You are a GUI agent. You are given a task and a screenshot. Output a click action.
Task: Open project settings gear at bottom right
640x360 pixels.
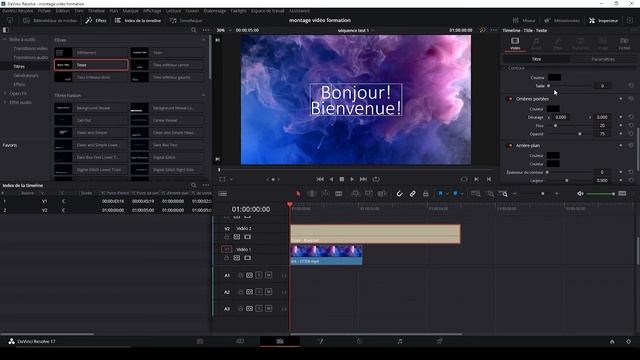pyautogui.click(x=629, y=342)
